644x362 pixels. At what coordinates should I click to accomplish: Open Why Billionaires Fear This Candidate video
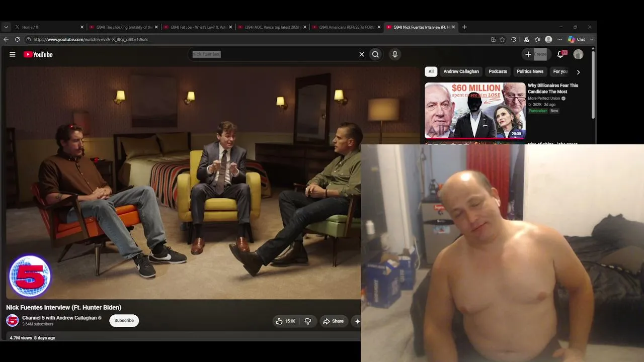[553, 88]
